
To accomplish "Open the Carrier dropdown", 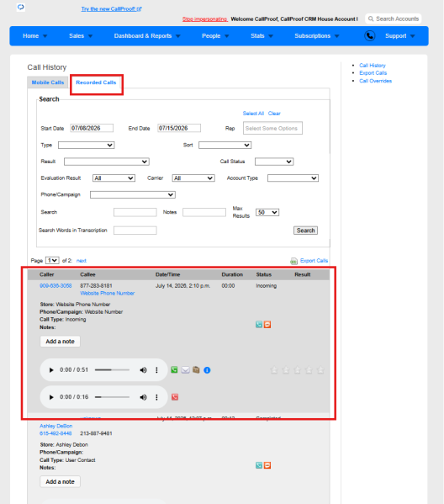I will (193, 178).
